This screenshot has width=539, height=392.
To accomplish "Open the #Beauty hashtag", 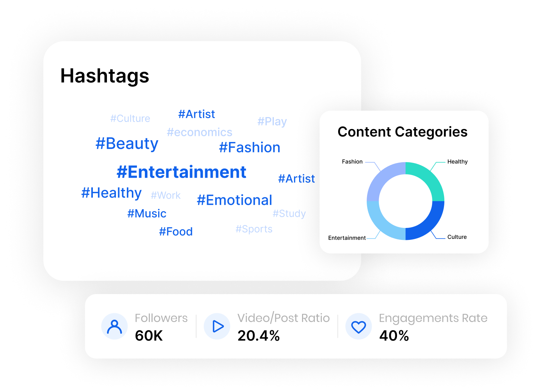I will 127,143.
